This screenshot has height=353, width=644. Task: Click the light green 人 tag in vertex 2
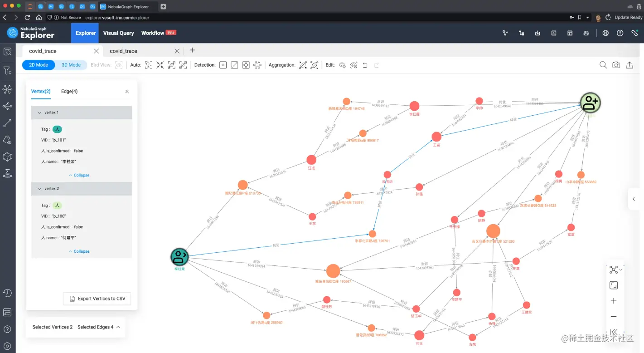pyautogui.click(x=58, y=206)
